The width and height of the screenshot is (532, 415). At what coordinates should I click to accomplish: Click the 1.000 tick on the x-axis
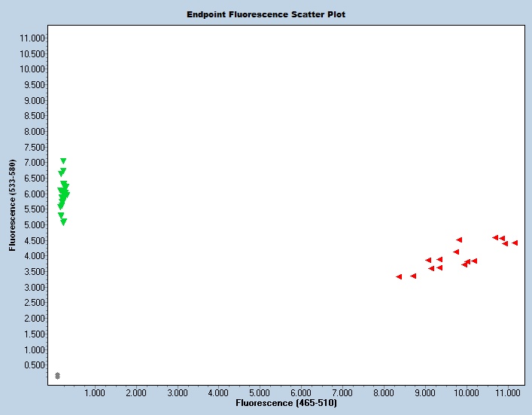(x=94, y=393)
